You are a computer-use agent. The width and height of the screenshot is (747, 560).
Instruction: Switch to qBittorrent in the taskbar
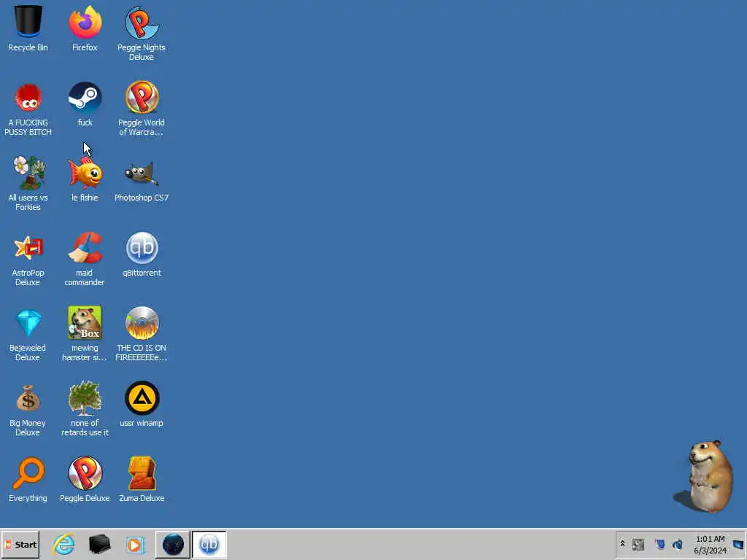[209, 544]
